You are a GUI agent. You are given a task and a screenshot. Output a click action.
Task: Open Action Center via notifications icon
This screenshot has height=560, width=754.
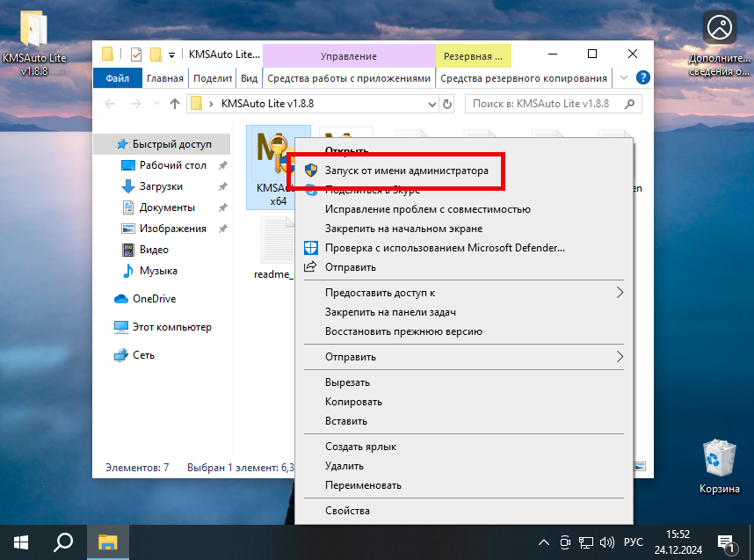click(726, 542)
